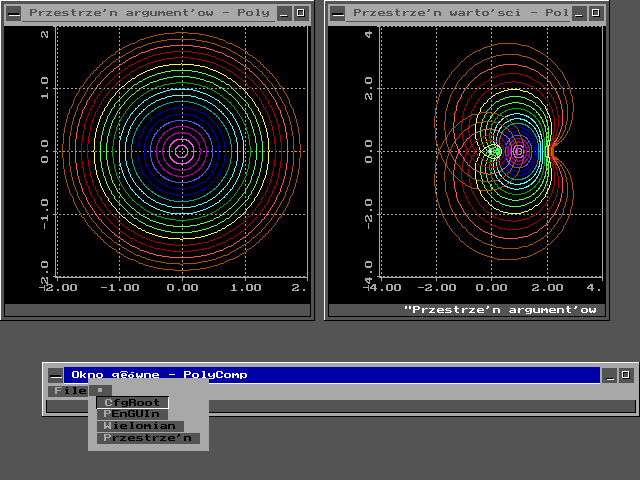Click the Przestrze'n warto'sci title bar
The image size is (640, 480).
460,13
